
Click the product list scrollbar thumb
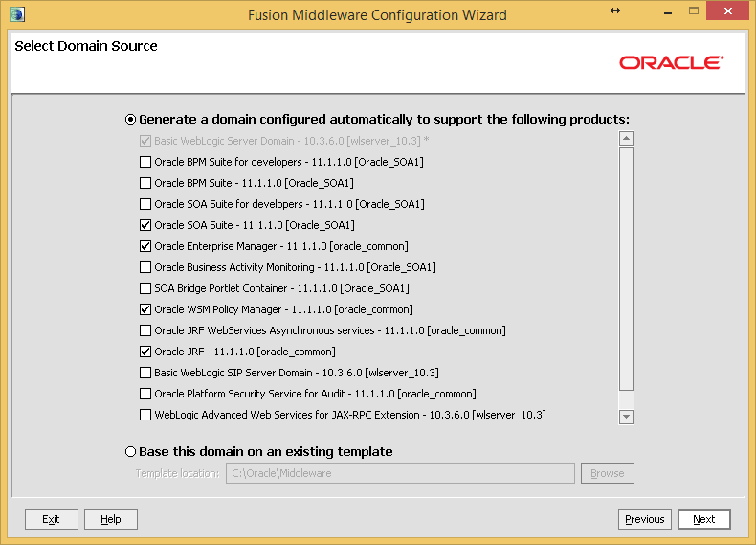point(626,268)
